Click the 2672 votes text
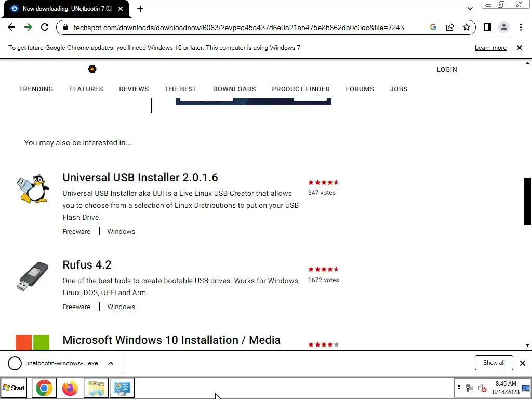The width and height of the screenshot is (532, 399). click(x=323, y=280)
